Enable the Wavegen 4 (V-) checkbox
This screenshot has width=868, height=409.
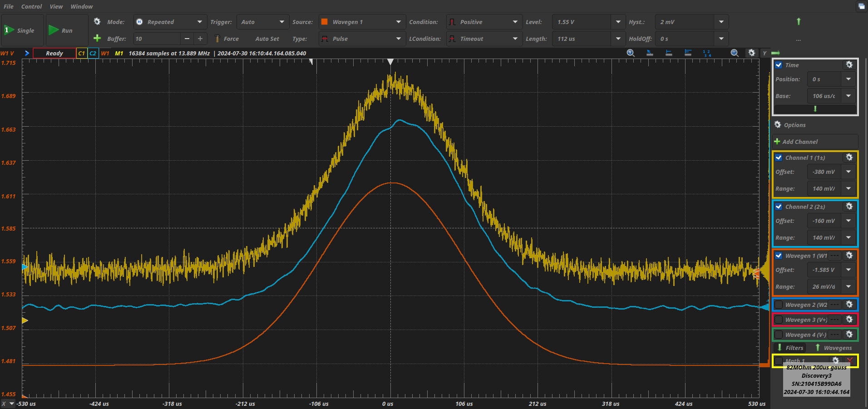pyautogui.click(x=779, y=335)
